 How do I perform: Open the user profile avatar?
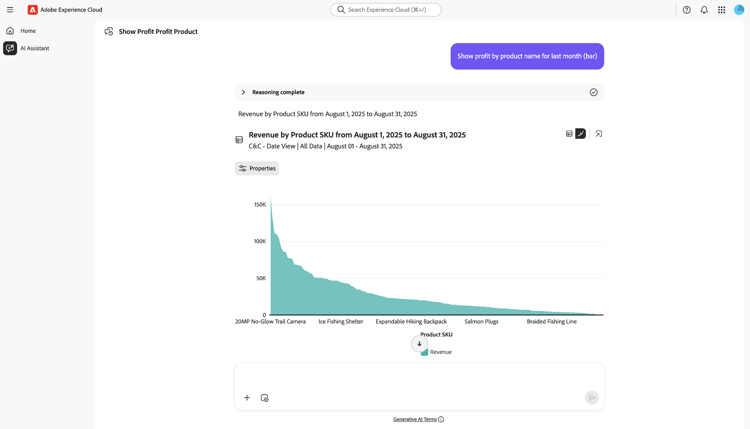pyautogui.click(x=739, y=10)
